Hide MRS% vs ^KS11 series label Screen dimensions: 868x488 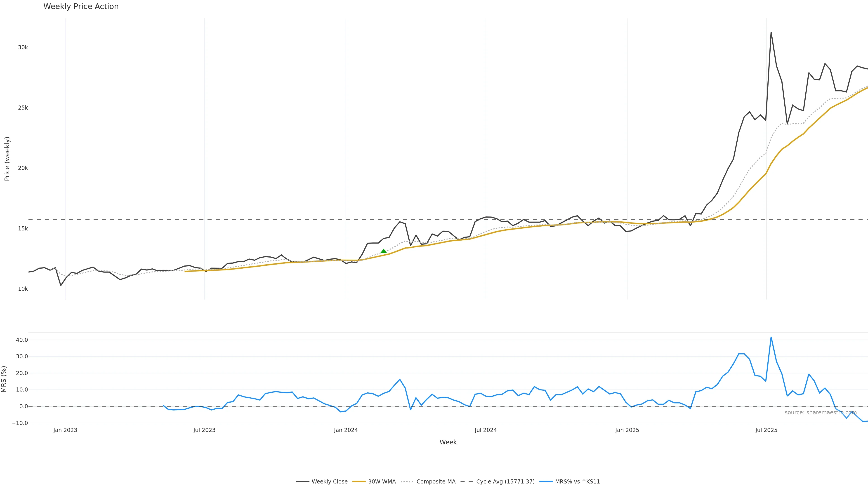pyautogui.click(x=577, y=482)
